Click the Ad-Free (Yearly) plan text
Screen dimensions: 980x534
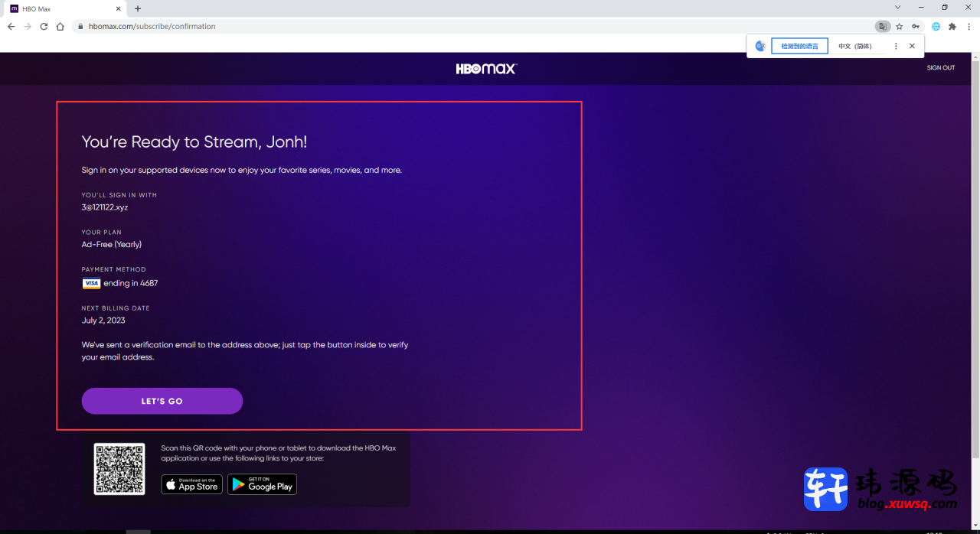[112, 245]
